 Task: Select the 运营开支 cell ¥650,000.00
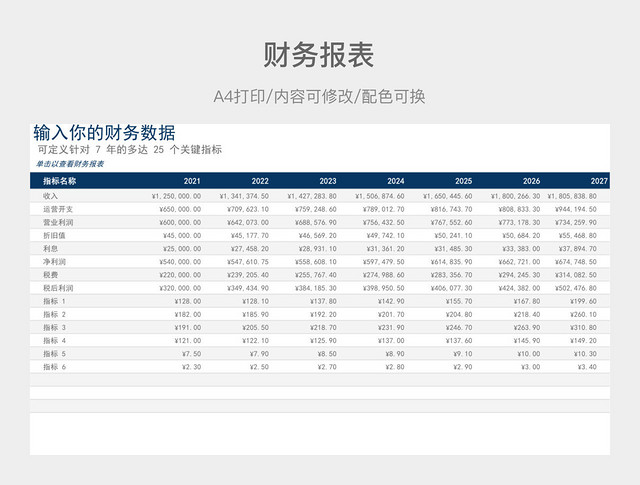tap(180, 209)
